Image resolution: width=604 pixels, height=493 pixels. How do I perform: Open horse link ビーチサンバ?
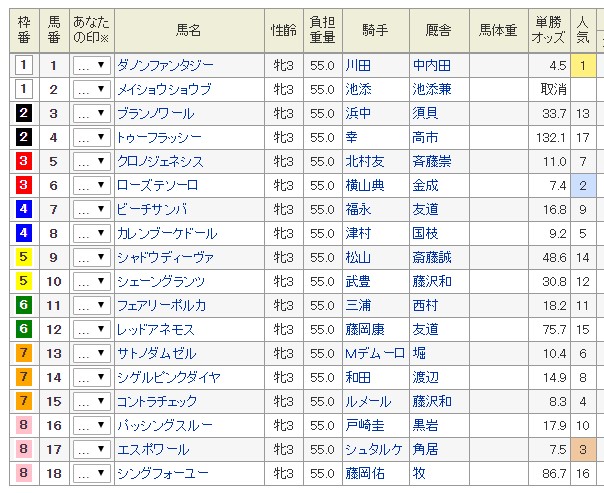[152, 209]
